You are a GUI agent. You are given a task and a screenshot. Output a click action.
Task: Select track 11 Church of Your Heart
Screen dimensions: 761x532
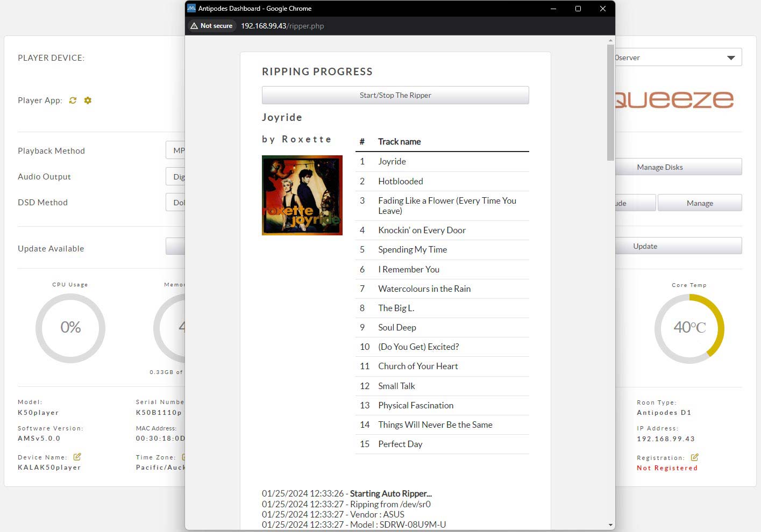pos(442,366)
